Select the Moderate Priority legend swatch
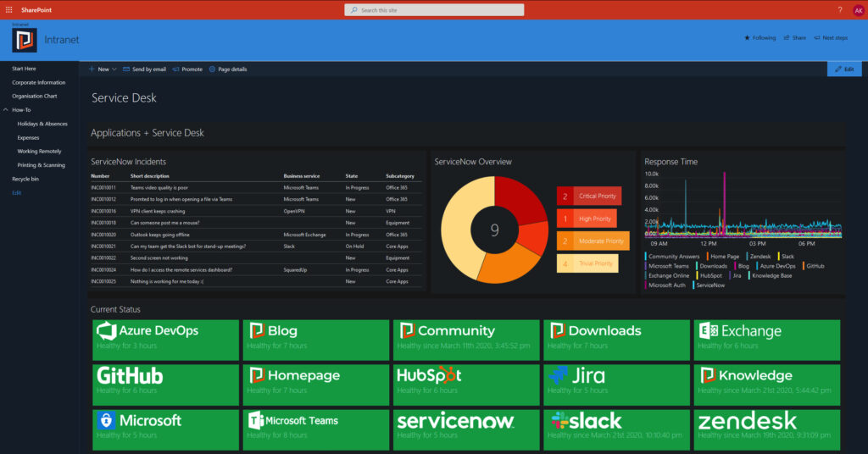Viewport: 868px width, 454px height. pyautogui.click(x=593, y=241)
